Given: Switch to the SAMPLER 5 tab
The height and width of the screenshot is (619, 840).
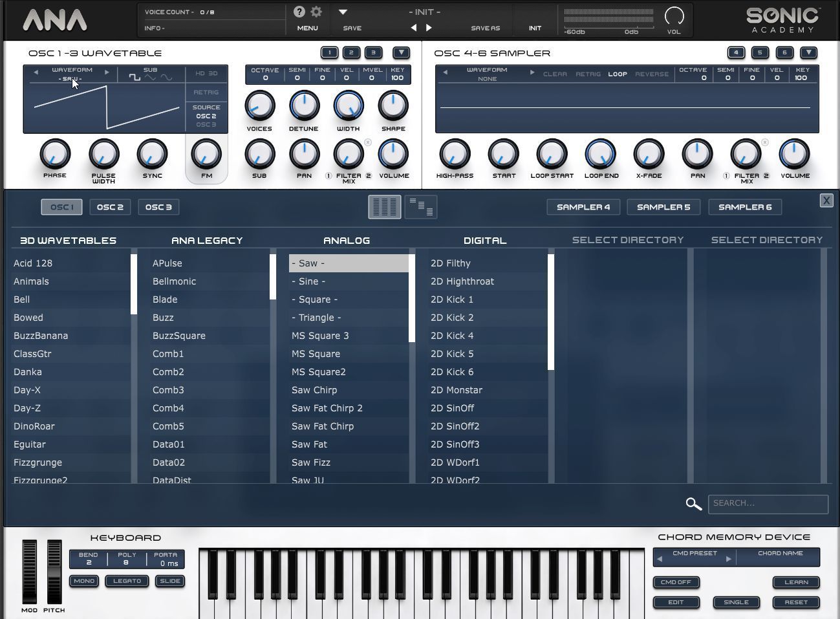Looking at the screenshot, I should [x=663, y=207].
